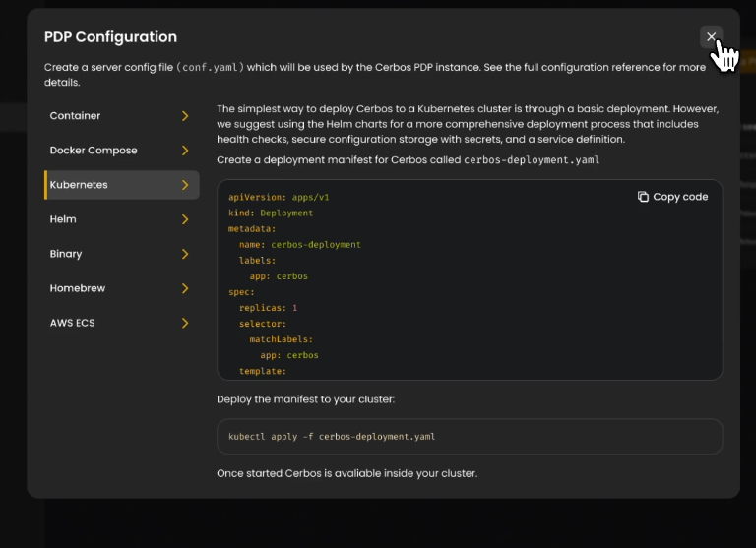Copy the deployment manifest with its copy icon

(x=643, y=197)
